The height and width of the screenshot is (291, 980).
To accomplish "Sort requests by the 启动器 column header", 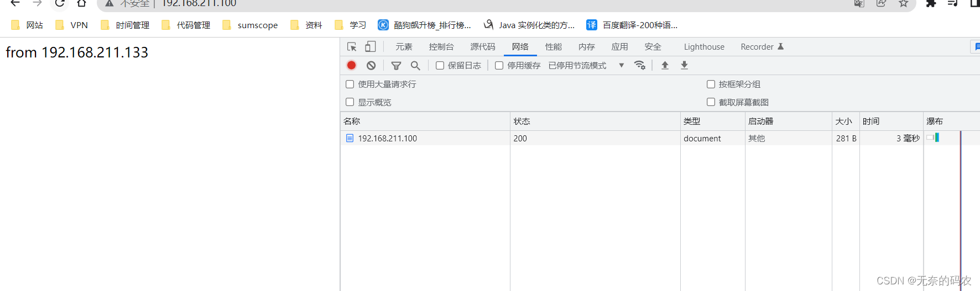I will coord(789,121).
